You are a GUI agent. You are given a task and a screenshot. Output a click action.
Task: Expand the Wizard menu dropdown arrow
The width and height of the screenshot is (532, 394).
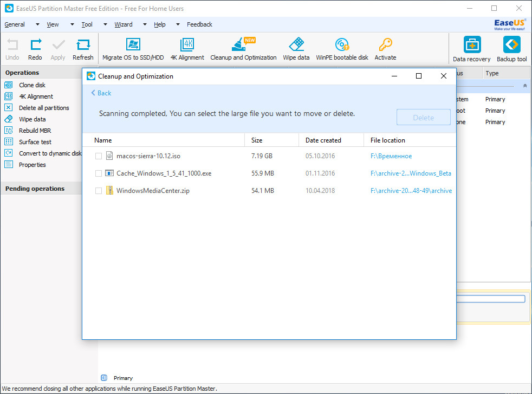point(145,24)
